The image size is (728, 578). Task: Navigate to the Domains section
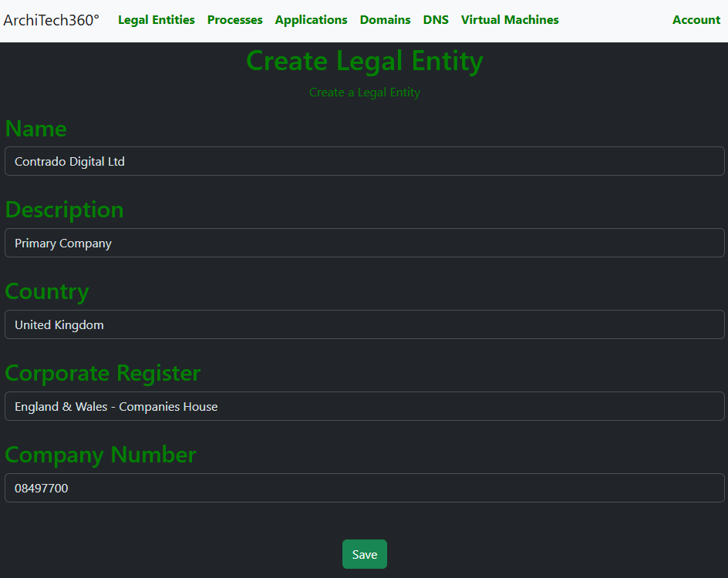click(x=385, y=20)
